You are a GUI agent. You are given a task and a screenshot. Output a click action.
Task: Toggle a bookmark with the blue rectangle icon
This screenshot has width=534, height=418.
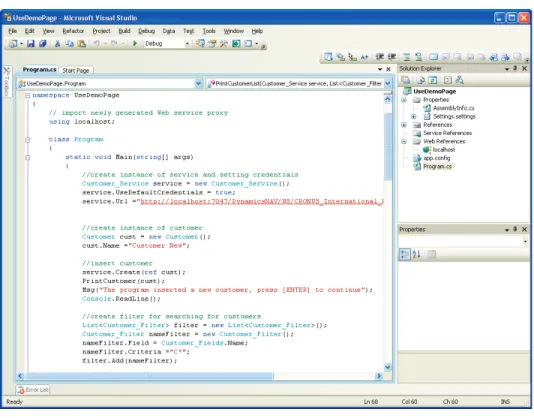[x=434, y=57]
